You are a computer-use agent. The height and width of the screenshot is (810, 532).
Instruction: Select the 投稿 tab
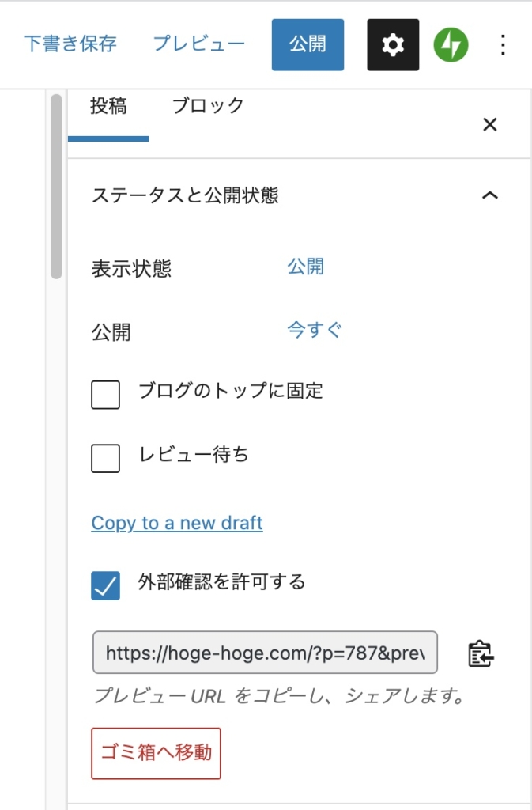[x=108, y=107]
